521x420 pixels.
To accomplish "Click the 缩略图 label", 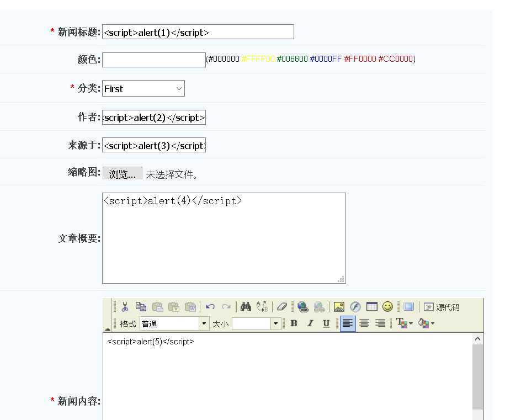I will [x=84, y=172].
